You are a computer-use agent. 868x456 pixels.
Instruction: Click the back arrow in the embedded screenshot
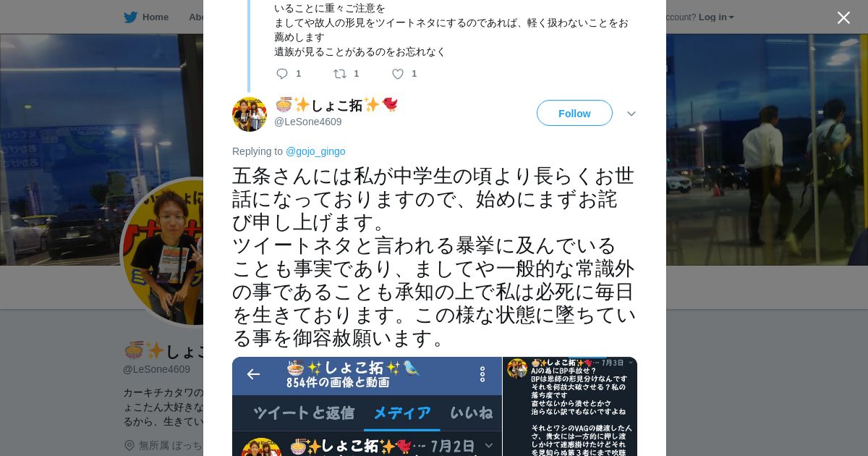click(x=253, y=373)
